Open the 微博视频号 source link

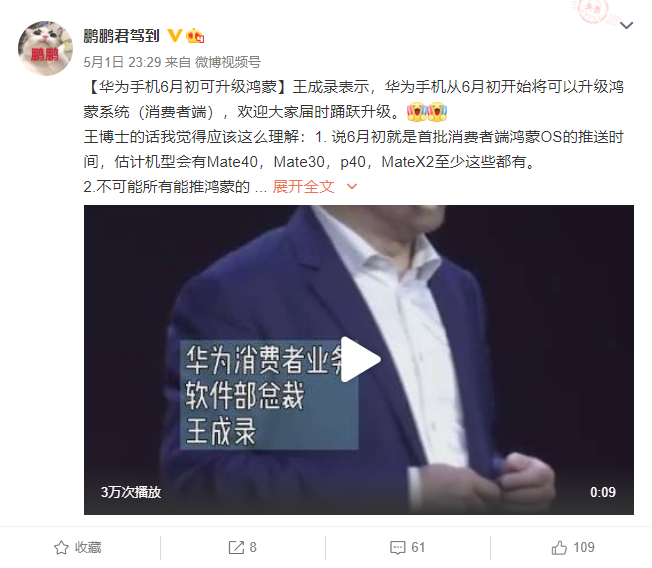(x=228, y=62)
